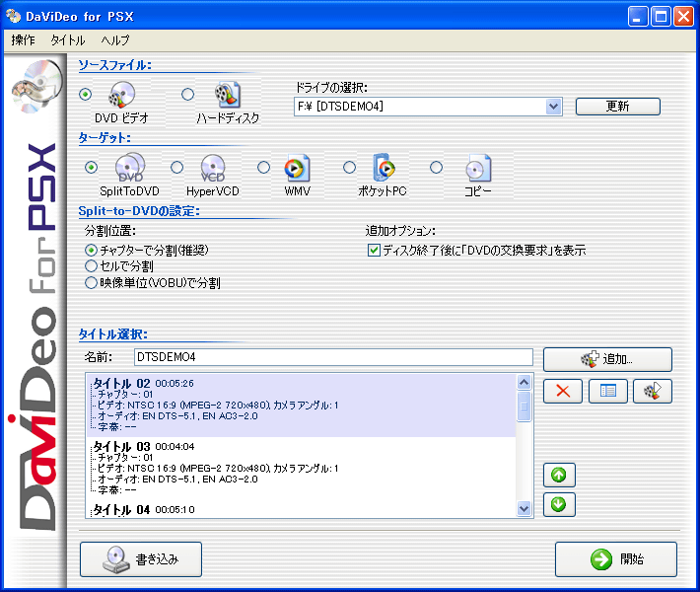The height and width of the screenshot is (592, 700).
Task: Select ポケットPC target radio button
Action: [x=350, y=168]
